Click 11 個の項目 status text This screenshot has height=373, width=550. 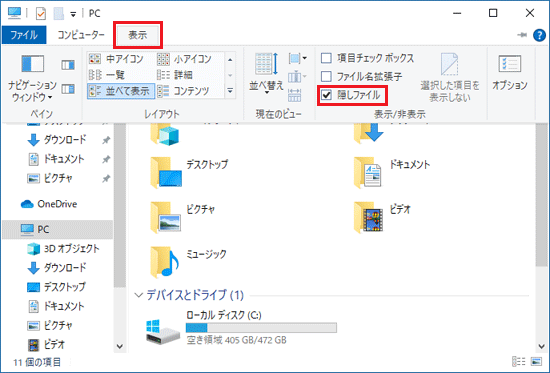[37, 362]
